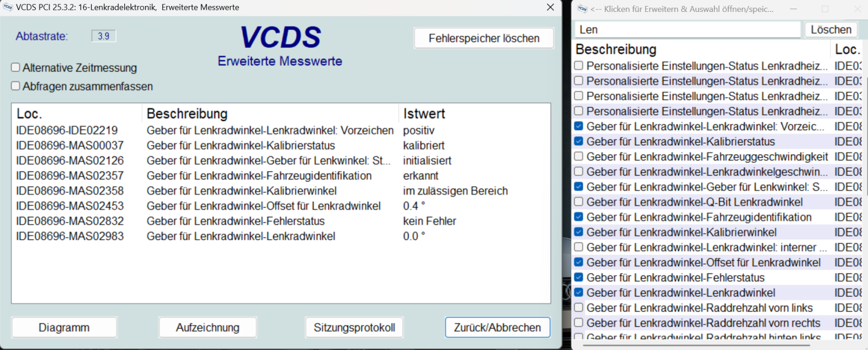Click location IDE08696-MAS02358

coord(69,191)
